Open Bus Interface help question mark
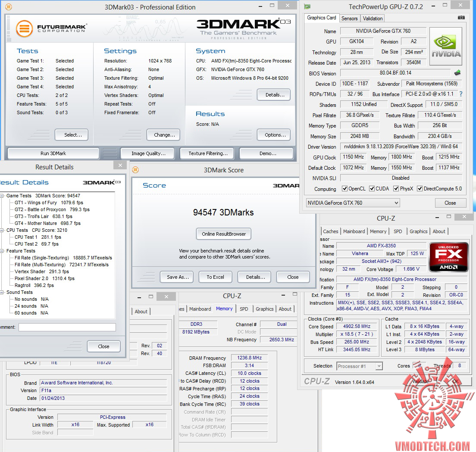Viewport: 476px width, 452px height. click(461, 94)
